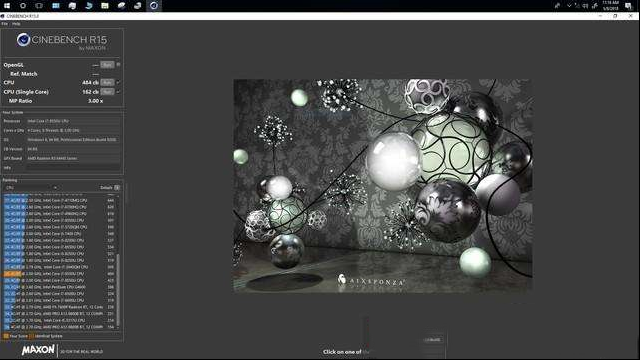This screenshot has height=360, width=640.
Task: Toggle the CPU Single Core checkbox
Action: coord(118,92)
